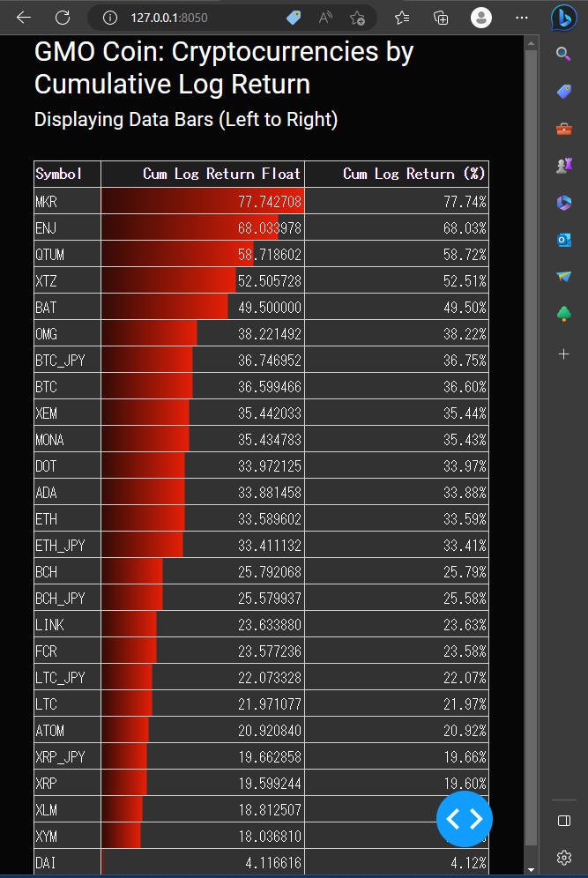Open the sidebar green tree icon

pyautogui.click(x=564, y=314)
